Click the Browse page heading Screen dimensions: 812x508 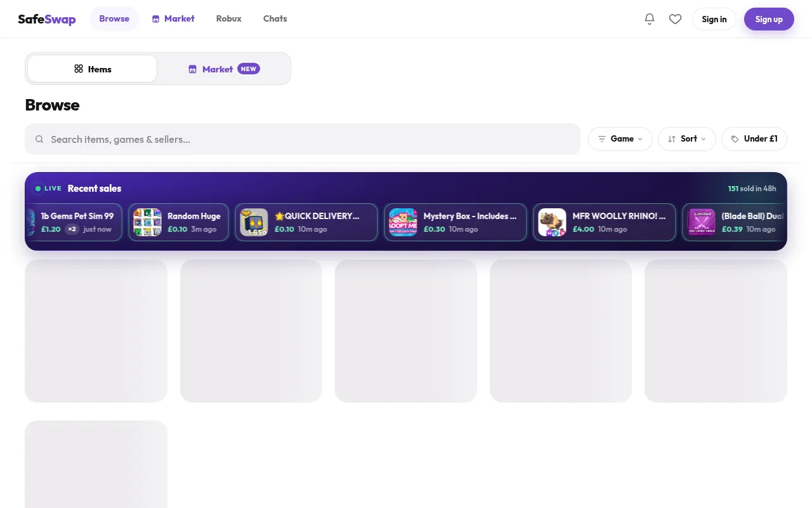(x=52, y=105)
